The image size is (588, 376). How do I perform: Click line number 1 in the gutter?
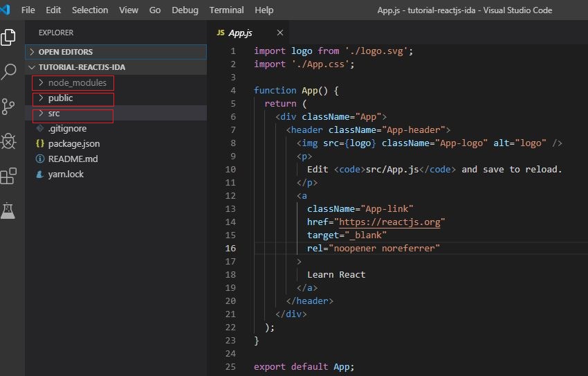(x=233, y=51)
